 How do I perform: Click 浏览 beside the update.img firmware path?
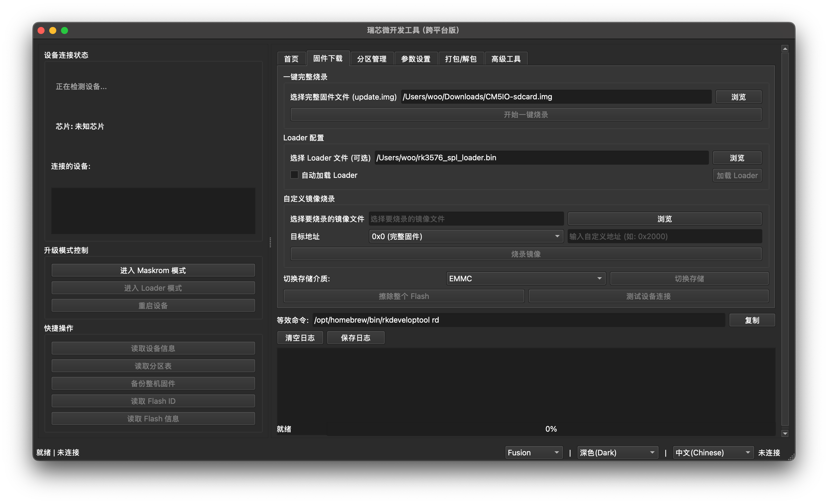pos(738,97)
